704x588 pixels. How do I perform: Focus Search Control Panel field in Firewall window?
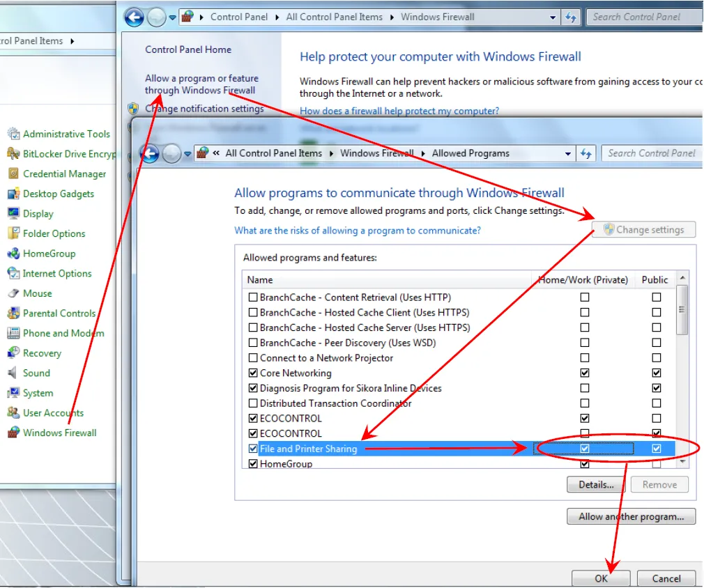644,17
